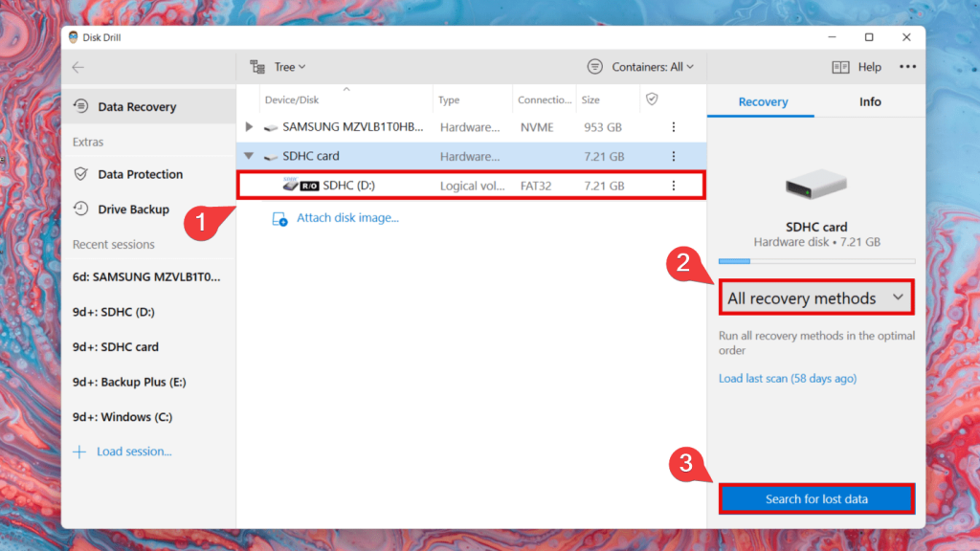This screenshot has width=980, height=551.
Task: Click the back arrow above the sidebar
Action: pos(78,67)
